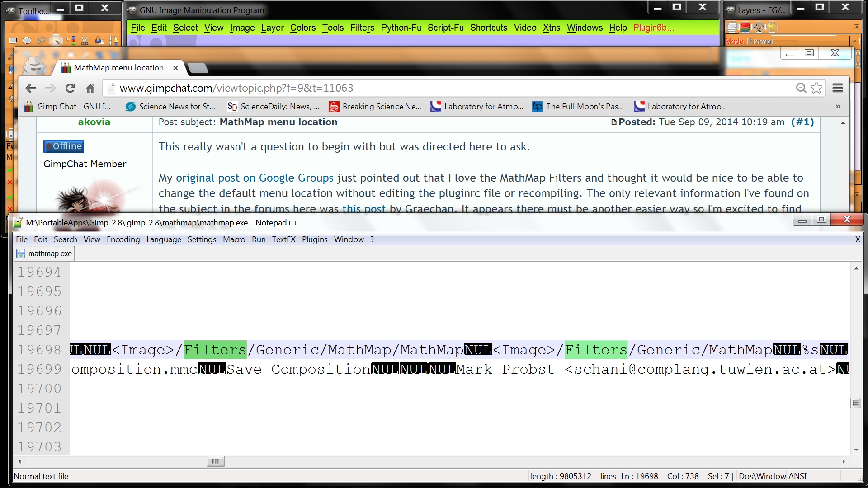868x488 pixels.
Task: Click 'Save Composition' text in line 19699
Action: click(x=298, y=369)
